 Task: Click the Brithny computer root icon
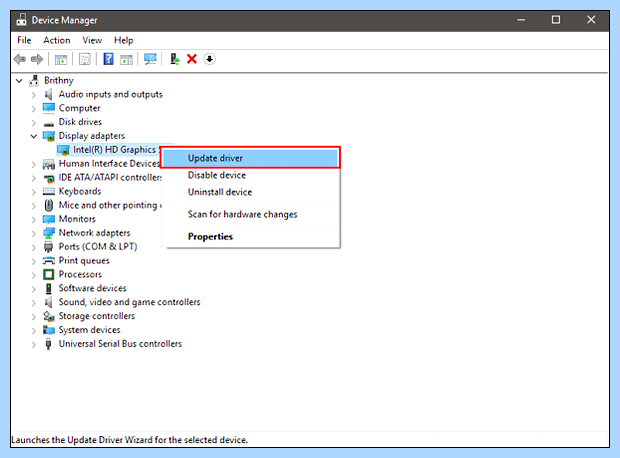click(34, 80)
